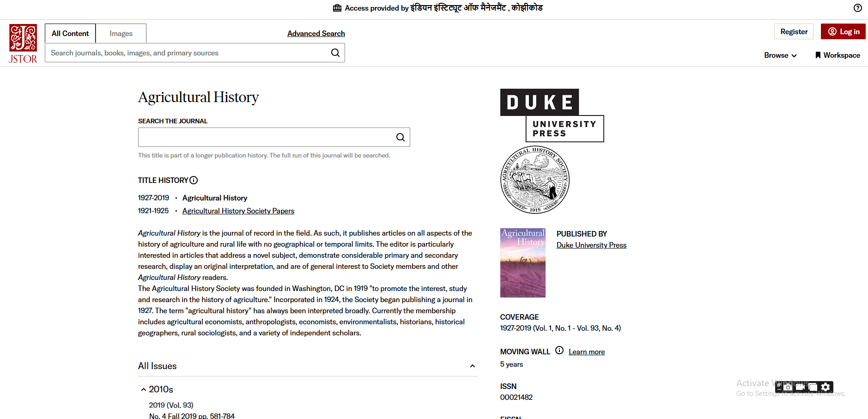Click the Moving Wall info icon
This screenshot has height=419, width=868.
(x=559, y=350)
